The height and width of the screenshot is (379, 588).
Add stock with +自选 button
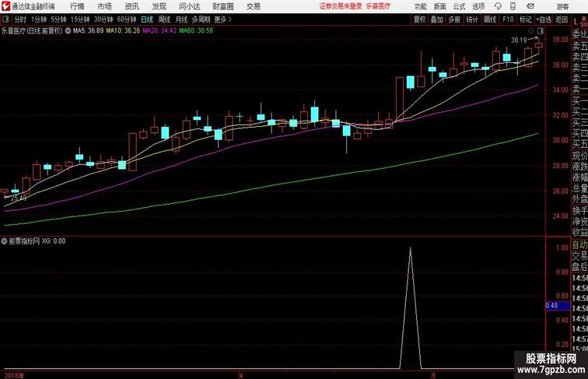click(544, 19)
